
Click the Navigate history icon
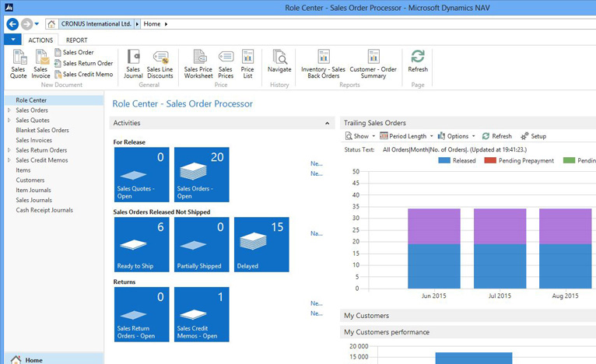(279, 61)
